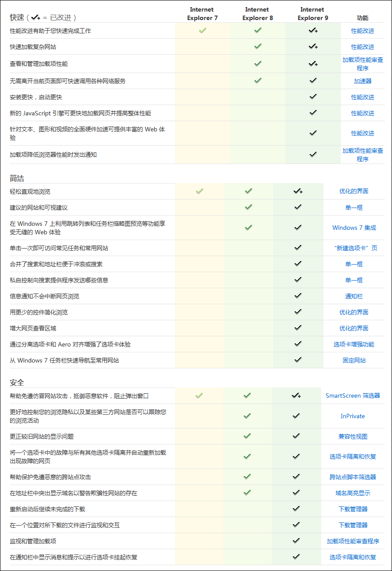Click IE7 checkmark in 帮助免遭仿冒网站攻击 row

point(199,396)
